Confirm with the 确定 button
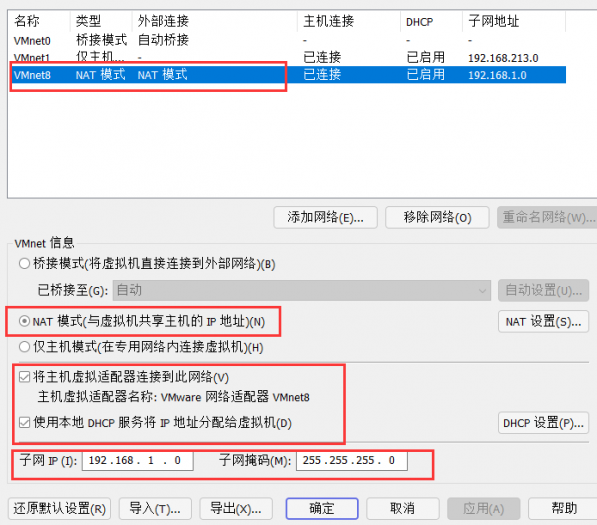This screenshot has height=525, width=597. pos(322,509)
